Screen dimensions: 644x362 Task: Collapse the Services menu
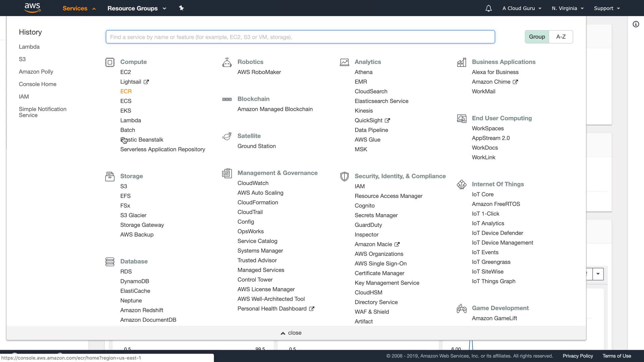79,8
